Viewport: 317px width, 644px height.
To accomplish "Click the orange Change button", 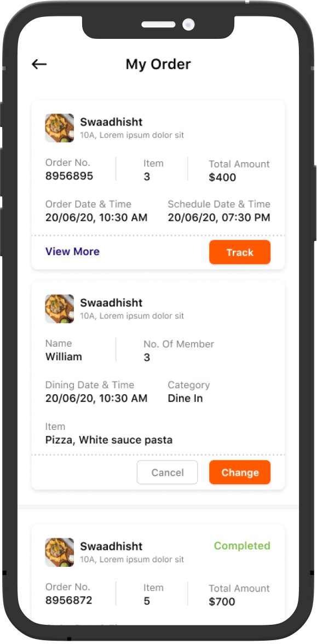I will (240, 472).
